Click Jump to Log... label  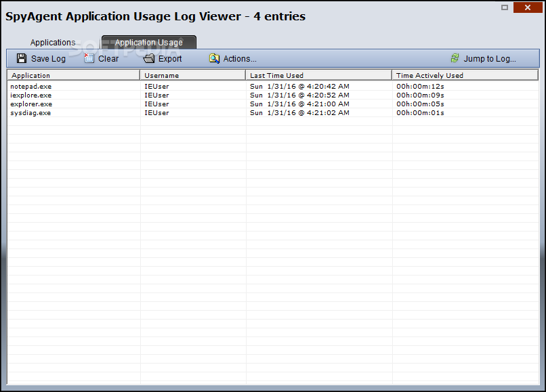(490, 59)
